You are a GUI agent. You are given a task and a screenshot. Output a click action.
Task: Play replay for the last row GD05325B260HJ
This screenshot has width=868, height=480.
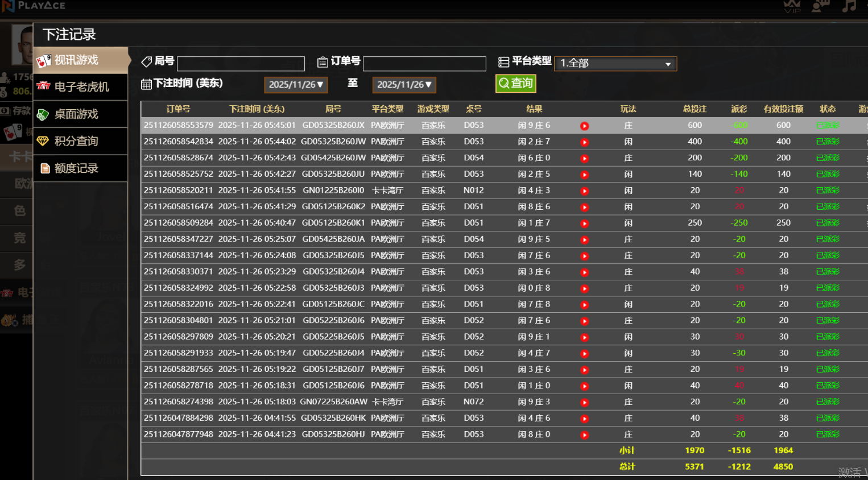[x=584, y=435]
